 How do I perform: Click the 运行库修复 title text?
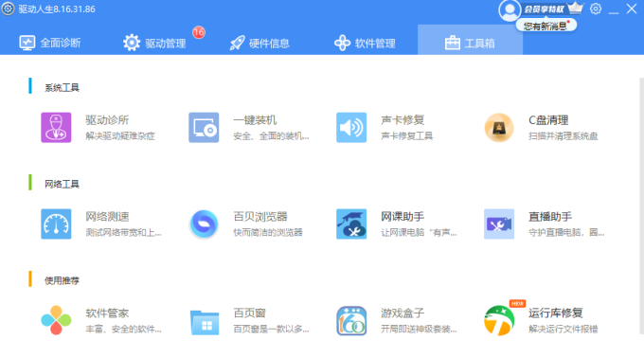(x=556, y=313)
